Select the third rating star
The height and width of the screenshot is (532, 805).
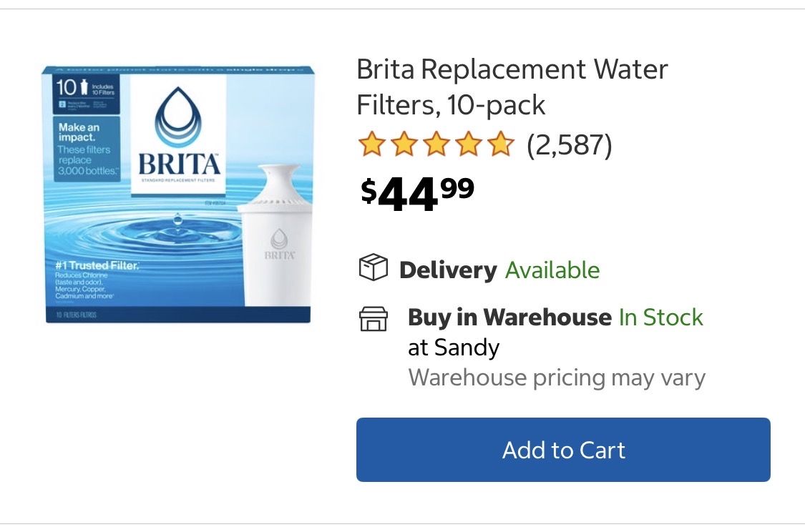point(436,144)
